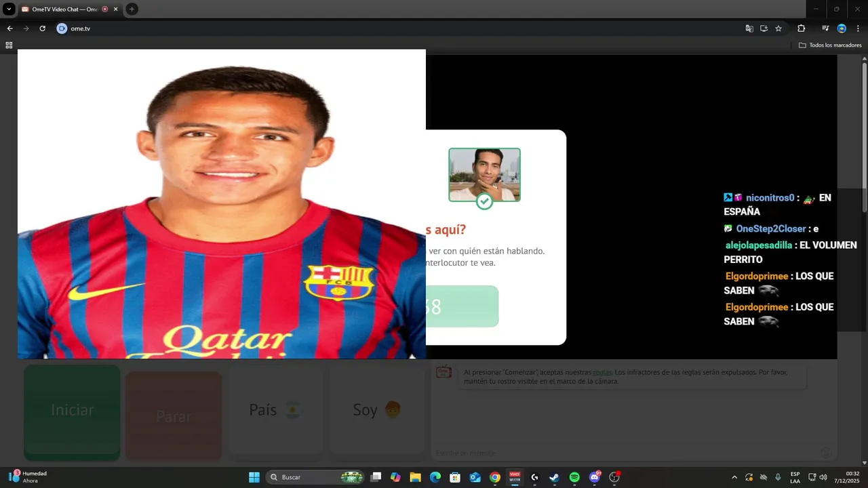
Task: Open File Explorer from the taskbar
Action: click(x=415, y=477)
